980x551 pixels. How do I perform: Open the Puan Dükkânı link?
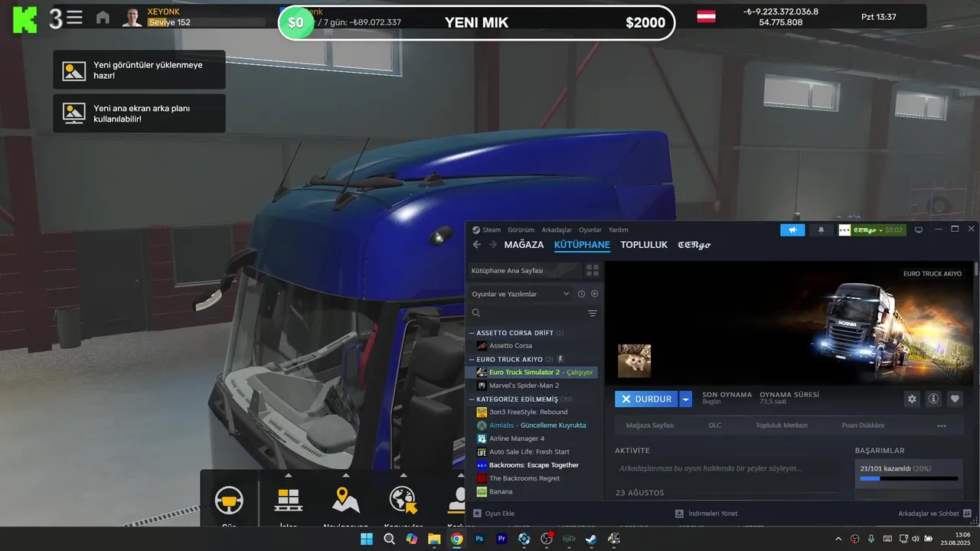coord(863,425)
